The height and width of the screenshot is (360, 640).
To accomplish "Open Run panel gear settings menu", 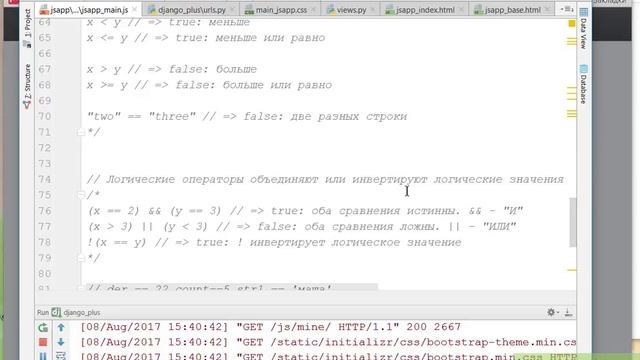I will (x=552, y=312).
